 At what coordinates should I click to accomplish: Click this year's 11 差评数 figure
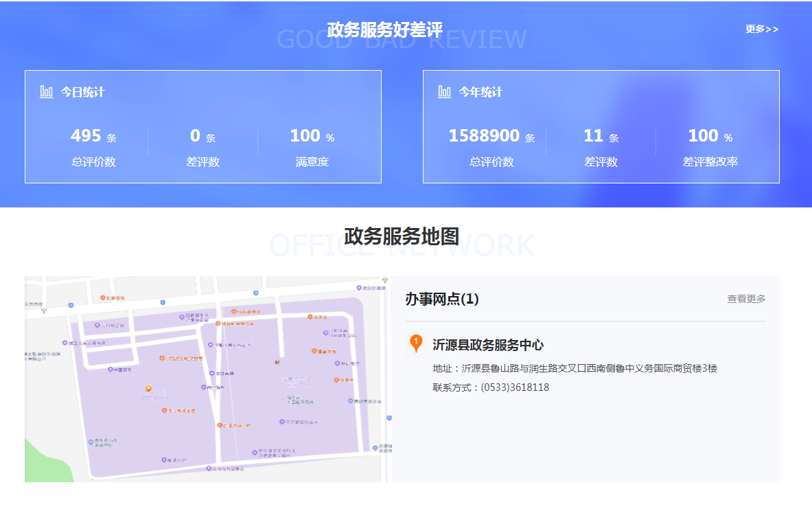593,136
